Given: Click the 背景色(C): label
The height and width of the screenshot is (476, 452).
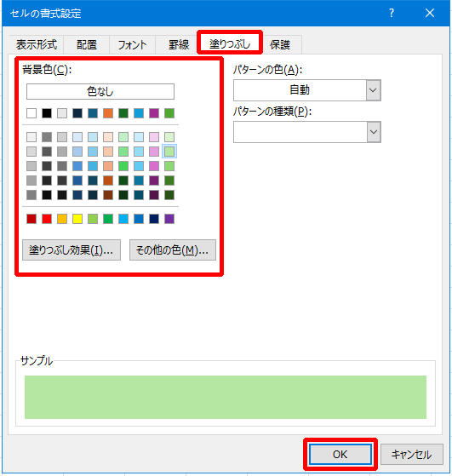Looking at the screenshot, I should coord(47,70).
